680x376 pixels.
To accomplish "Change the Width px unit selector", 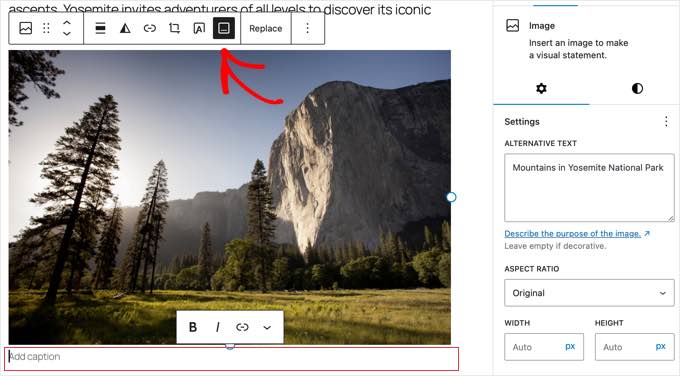I will pyautogui.click(x=570, y=347).
